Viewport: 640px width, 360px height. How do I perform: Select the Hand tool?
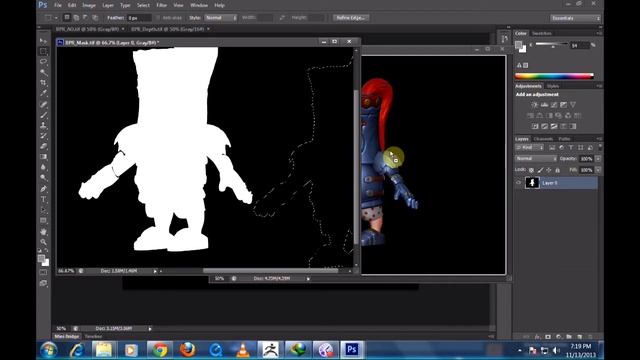click(43, 231)
